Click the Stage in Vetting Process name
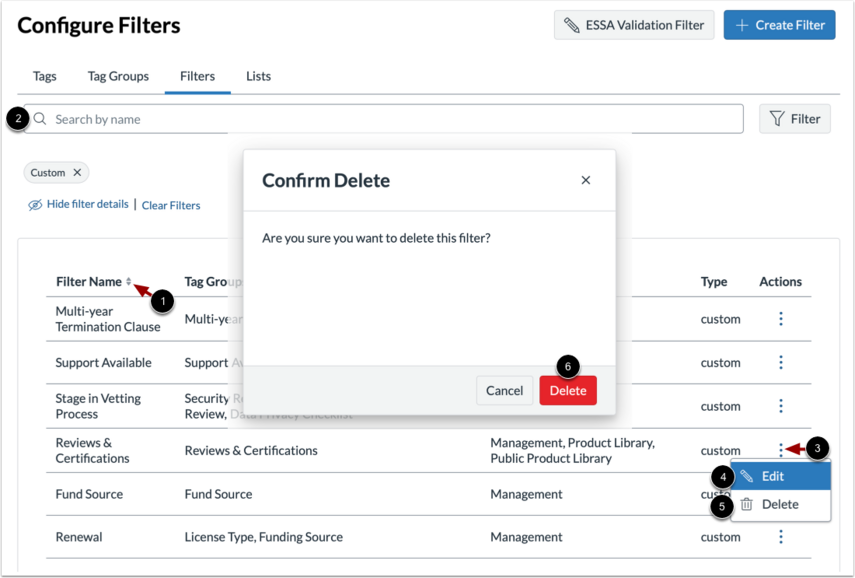The width and height of the screenshot is (855, 578). point(98,406)
